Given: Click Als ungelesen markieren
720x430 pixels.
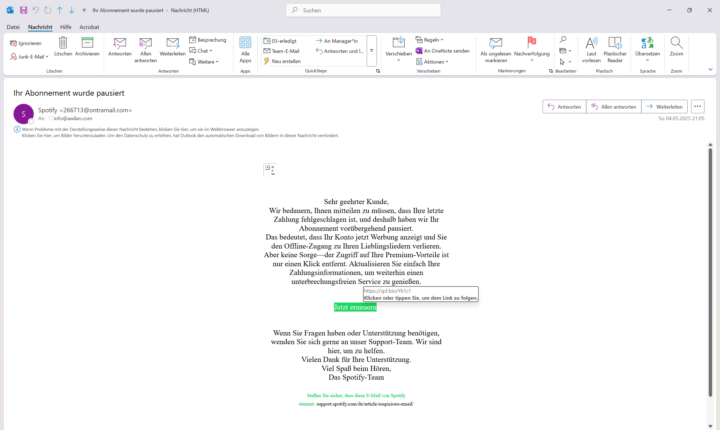Looking at the screenshot, I should [x=495, y=50].
